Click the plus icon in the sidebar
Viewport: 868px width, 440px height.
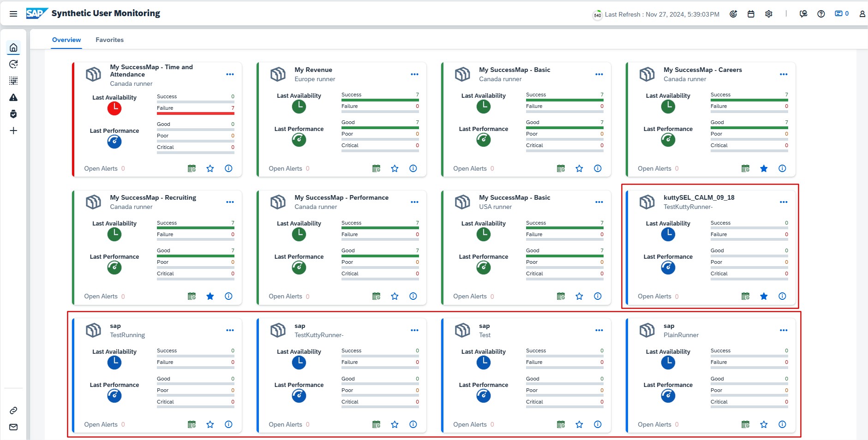(13, 131)
